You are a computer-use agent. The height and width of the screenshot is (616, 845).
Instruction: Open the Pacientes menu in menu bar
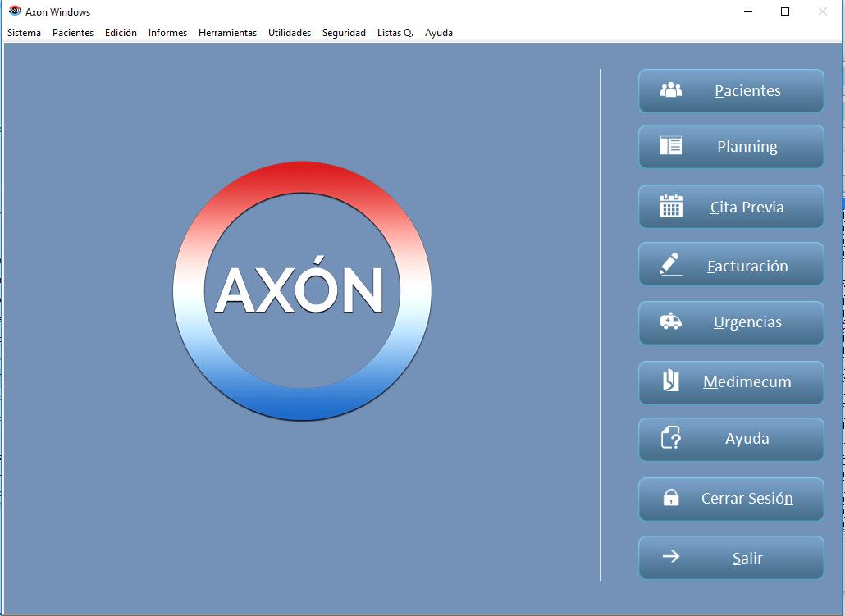(73, 33)
